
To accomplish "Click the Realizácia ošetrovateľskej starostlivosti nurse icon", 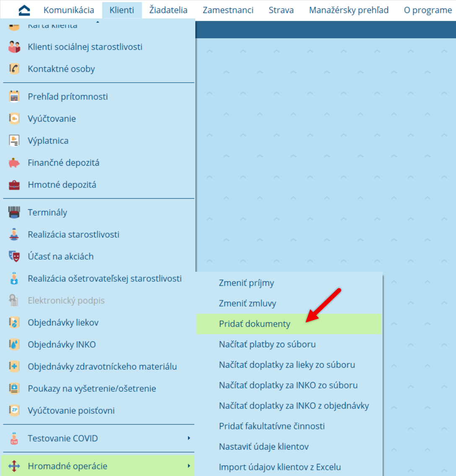I will 14,278.
